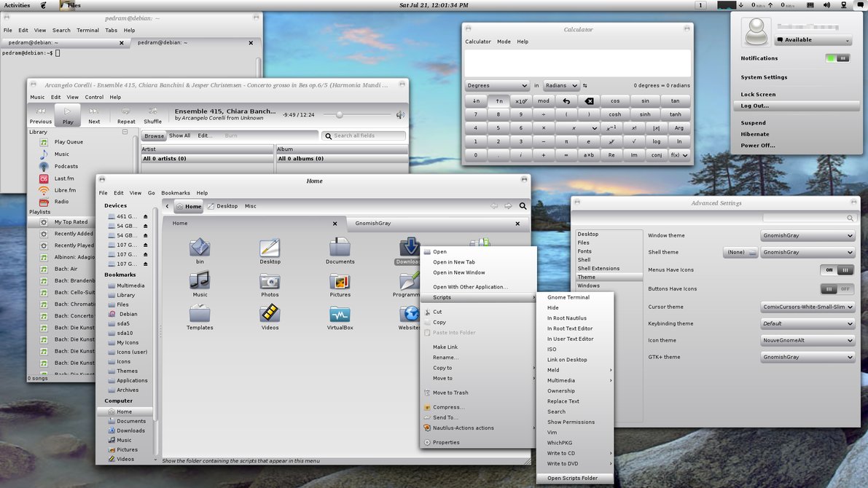Turn off the Menus Have Icons switch

(x=837, y=270)
